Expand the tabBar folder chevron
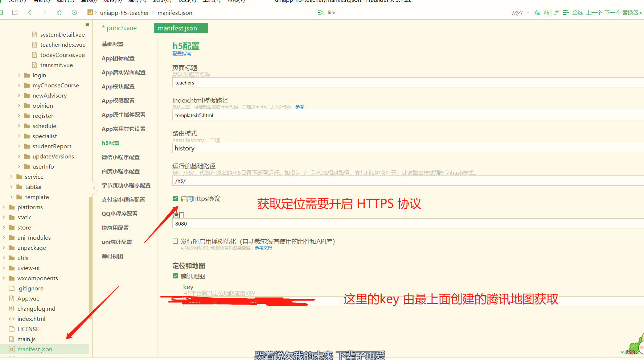Screen dimensions: 644x360 (11, 187)
